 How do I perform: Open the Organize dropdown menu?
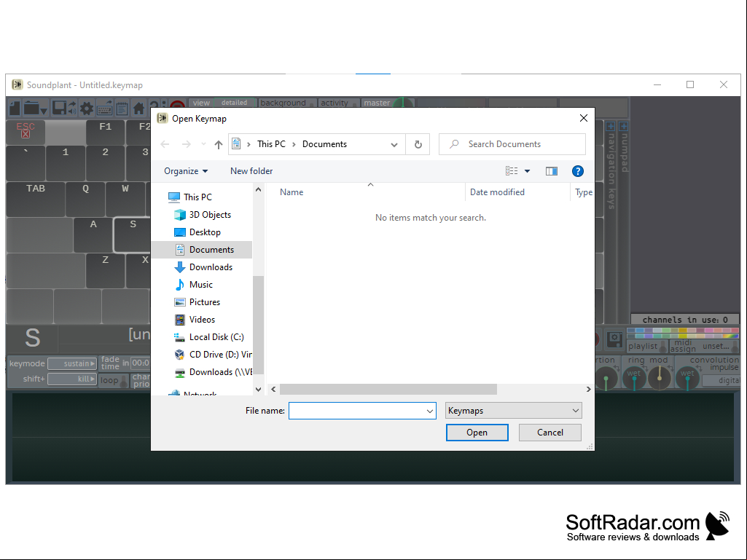(x=186, y=171)
